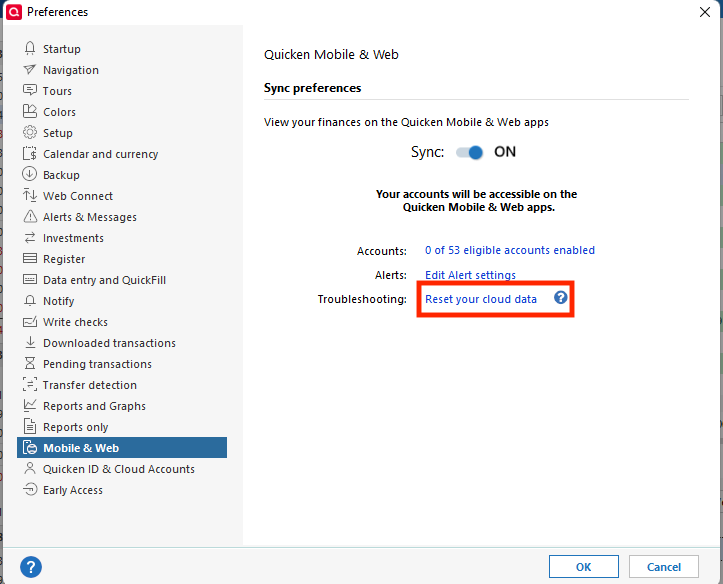Confirm with the OK button
723x584 pixels.
coord(583,566)
